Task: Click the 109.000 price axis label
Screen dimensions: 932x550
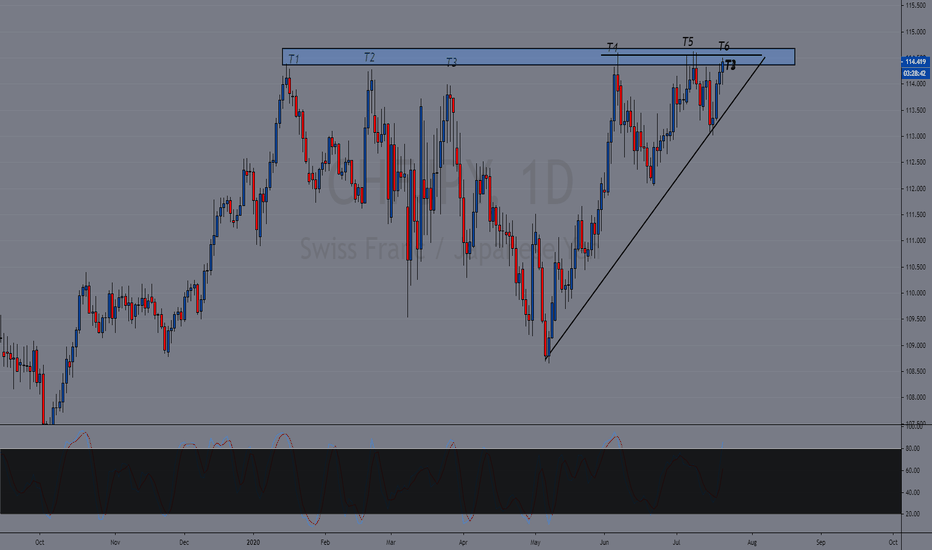Action: (x=916, y=345)
